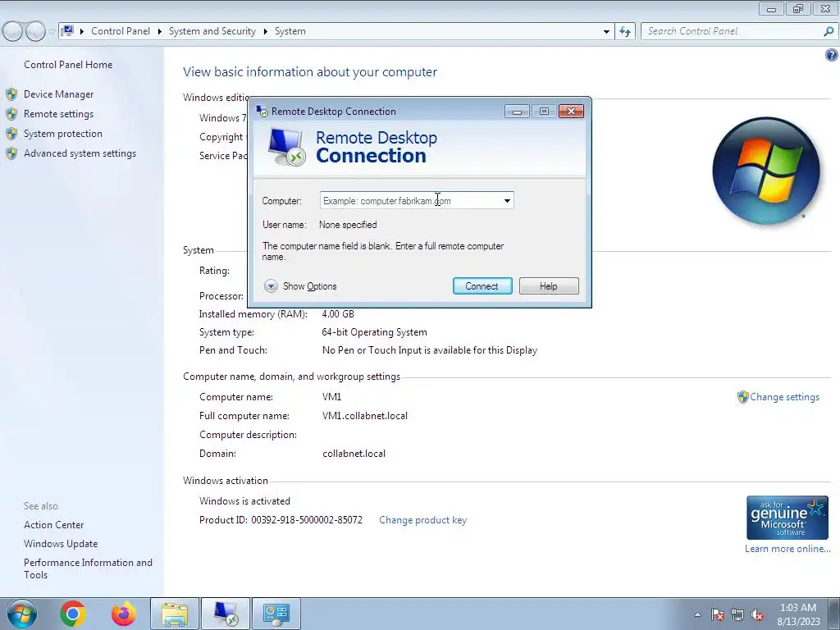Open the recent pages dropdown arrow

pyautogui.click(x=52, y=32)
